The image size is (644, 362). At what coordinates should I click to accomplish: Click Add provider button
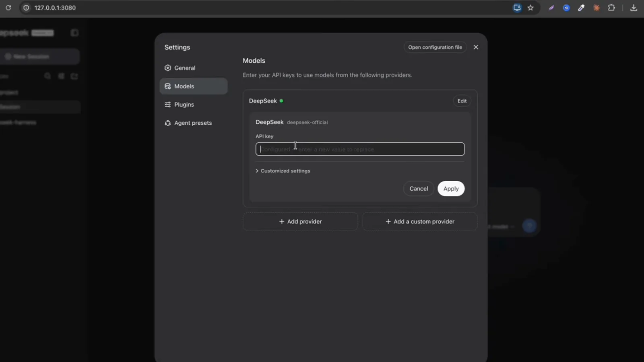tap(300, 222)
